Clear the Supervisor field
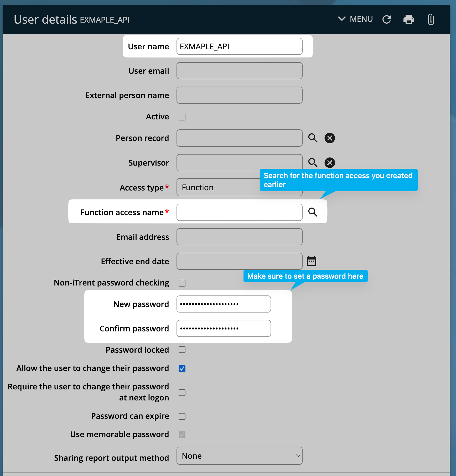 (x=330, y=163)
